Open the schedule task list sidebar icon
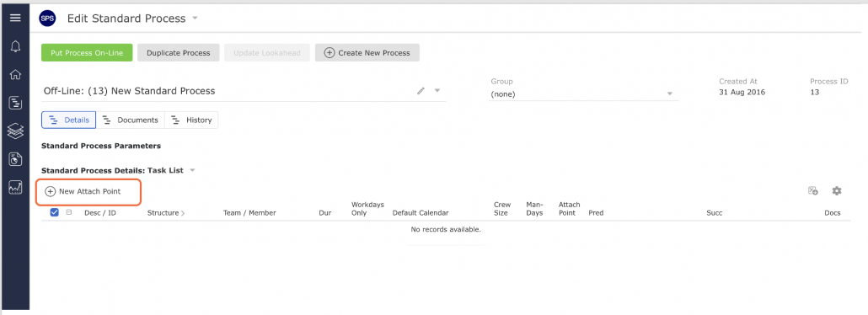The height and width of the screenshot is (315, 868). click(x=15, y=103)
